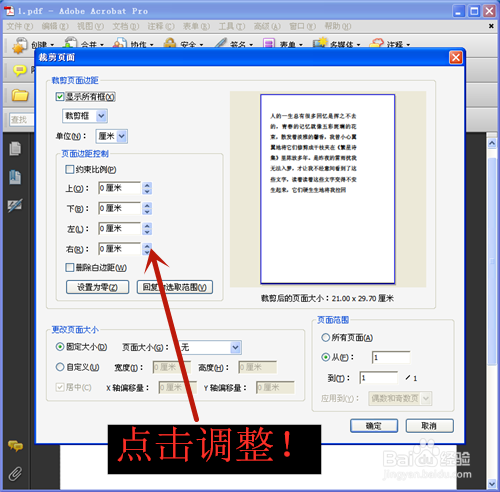500x492 pixels.
Task: Toggle the Show All Boxes (显示所有框) checkbox
Action: (x=60, y=97)
